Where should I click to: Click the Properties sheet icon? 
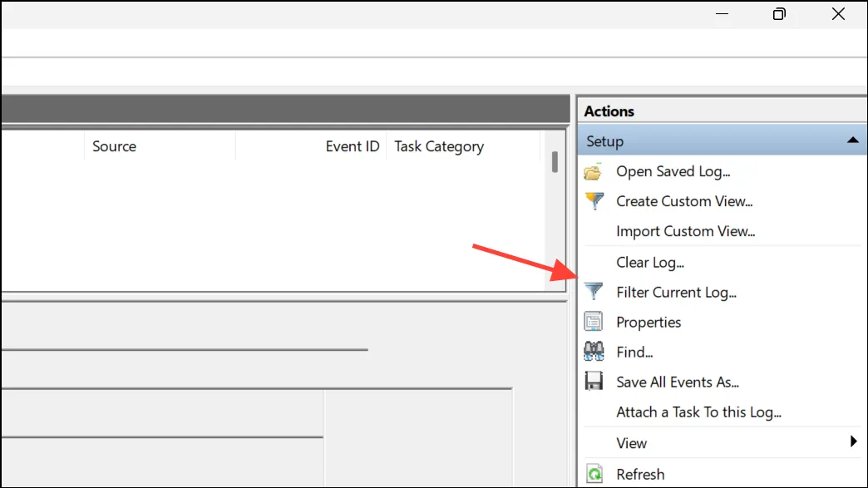(x=594, y=322)
